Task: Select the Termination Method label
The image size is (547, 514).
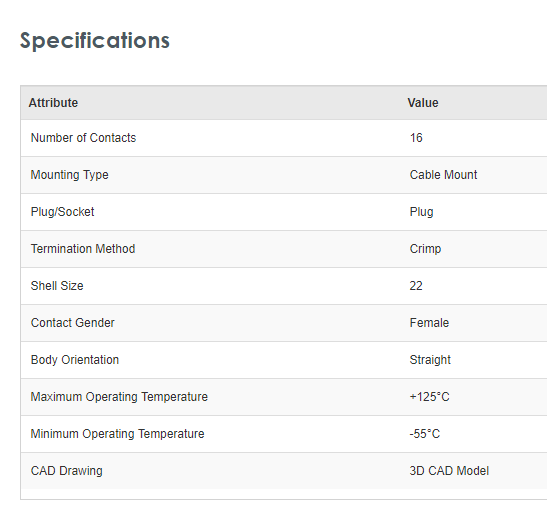Action: click(x=83, y=249)
